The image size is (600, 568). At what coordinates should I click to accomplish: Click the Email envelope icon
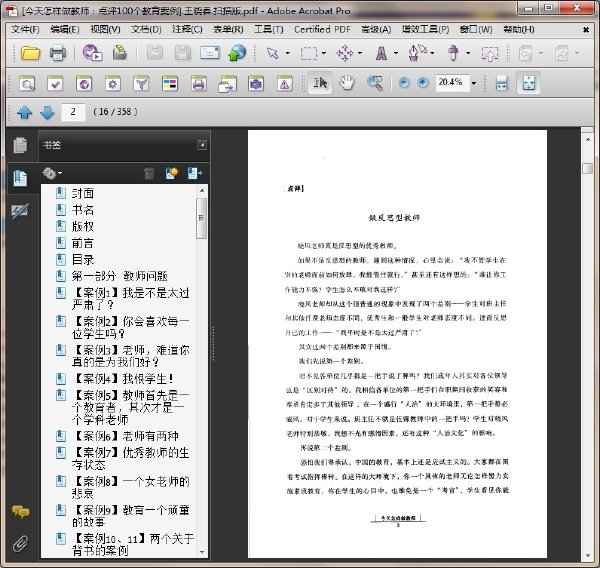click(x=210, y=53)
